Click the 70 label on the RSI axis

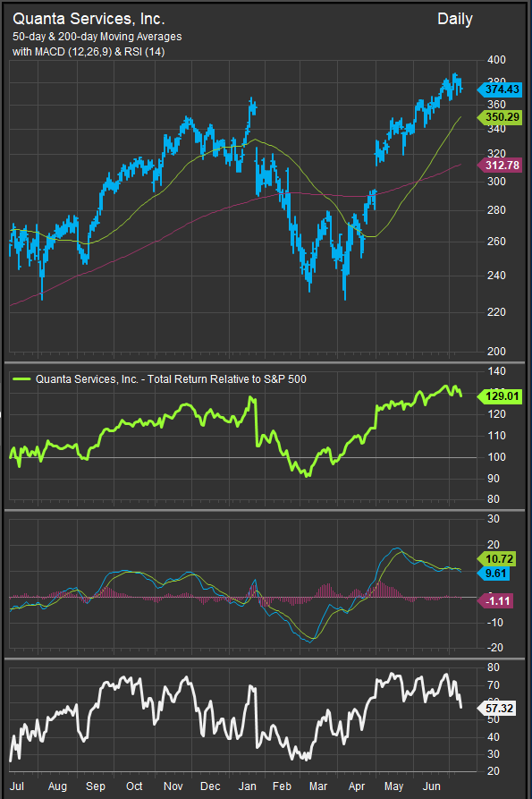tap(494, 685)
